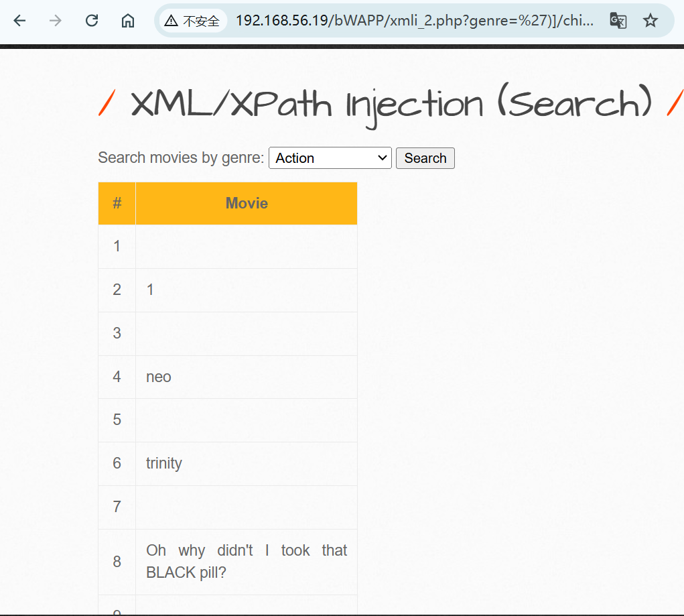Click the row number 5 cell
Screen dimensions: 684x616
117,420
